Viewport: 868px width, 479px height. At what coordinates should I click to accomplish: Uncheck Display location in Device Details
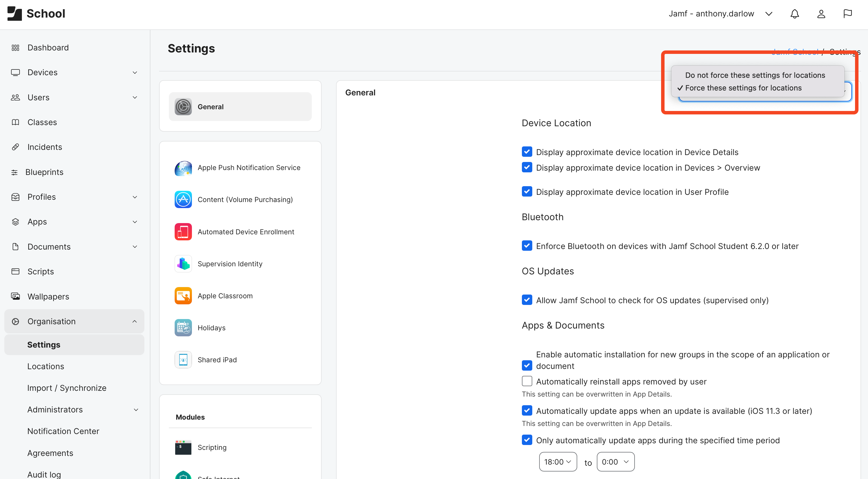pyautogui.click(x=527, y=152)
